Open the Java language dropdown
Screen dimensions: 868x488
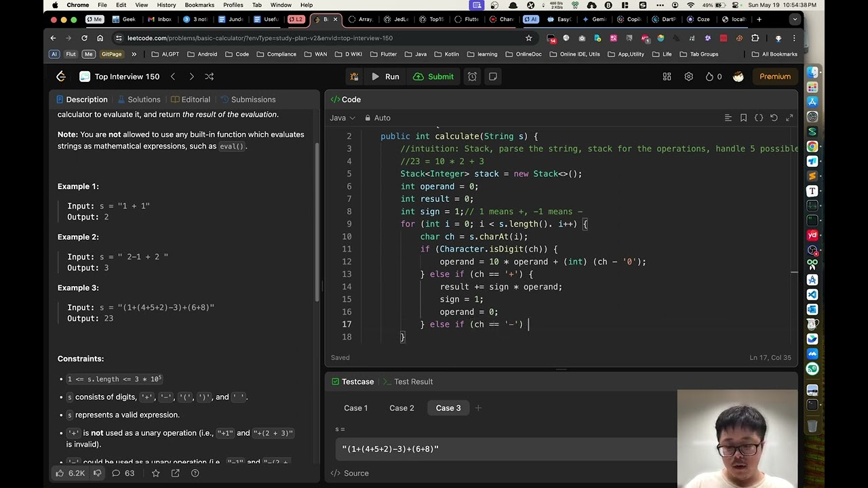(342, 118)
